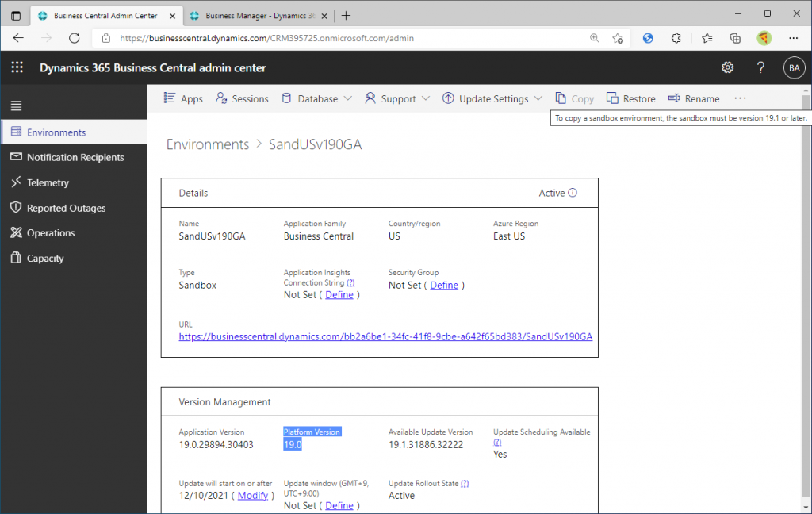Open the help question mark icon
This screenshot has height=514, width=812.
760,67
